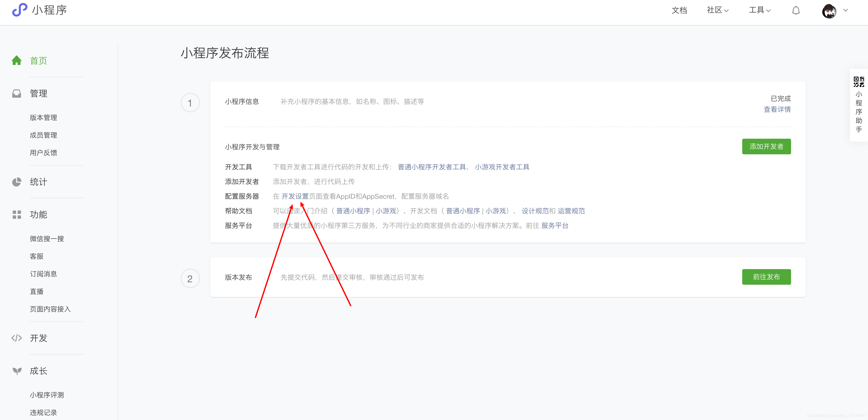Expand the 社区 dropdown

point(717,10)
